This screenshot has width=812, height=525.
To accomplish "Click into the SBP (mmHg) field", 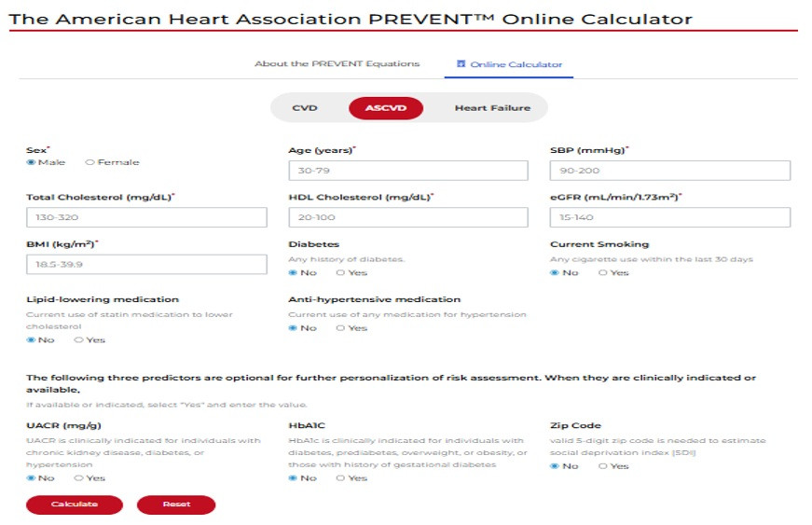I will (x=670, y=171).
